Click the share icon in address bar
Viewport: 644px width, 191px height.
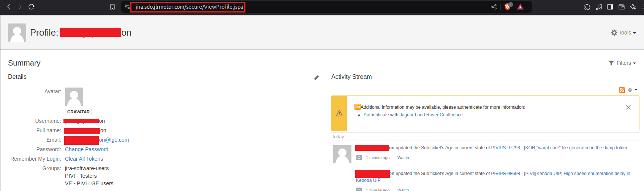click(494, 7)
